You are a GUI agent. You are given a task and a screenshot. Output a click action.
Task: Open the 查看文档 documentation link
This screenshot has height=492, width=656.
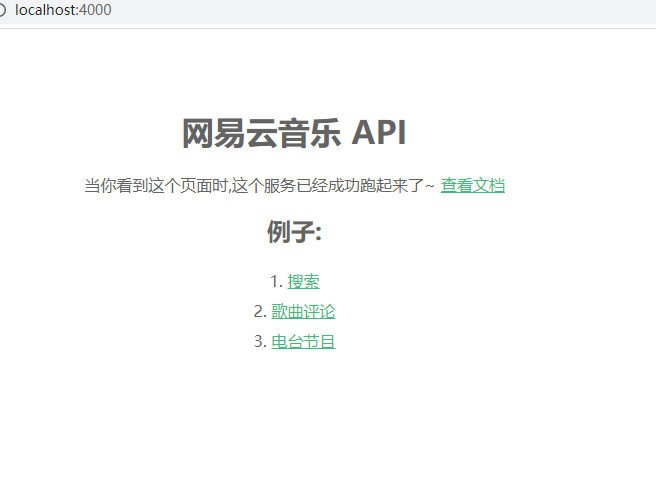tap(472, 185)
